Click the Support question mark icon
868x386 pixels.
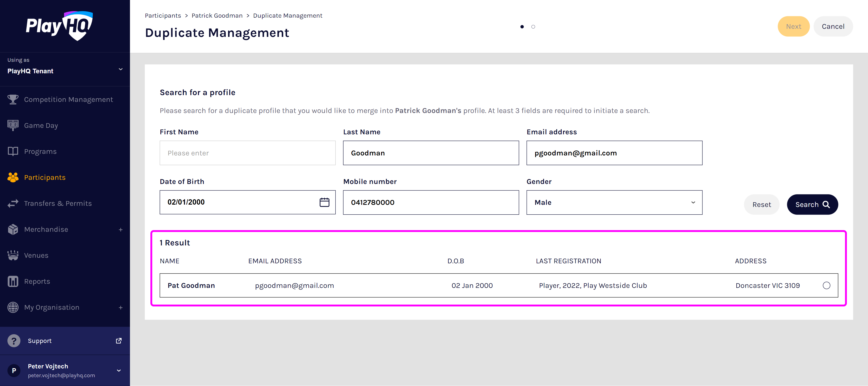click(14, 341)
